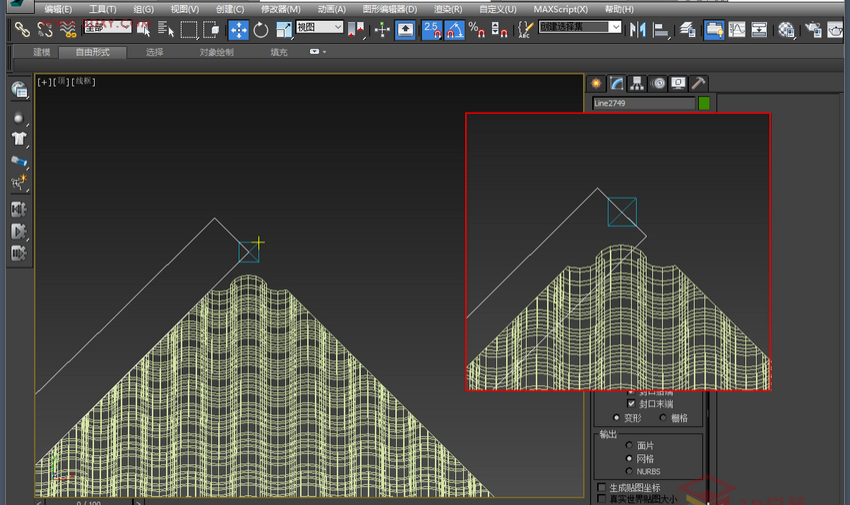The height and width of the screenshot is (505, 850).
Task: Click the Select Object cursor icon
Action: (144, 29)
